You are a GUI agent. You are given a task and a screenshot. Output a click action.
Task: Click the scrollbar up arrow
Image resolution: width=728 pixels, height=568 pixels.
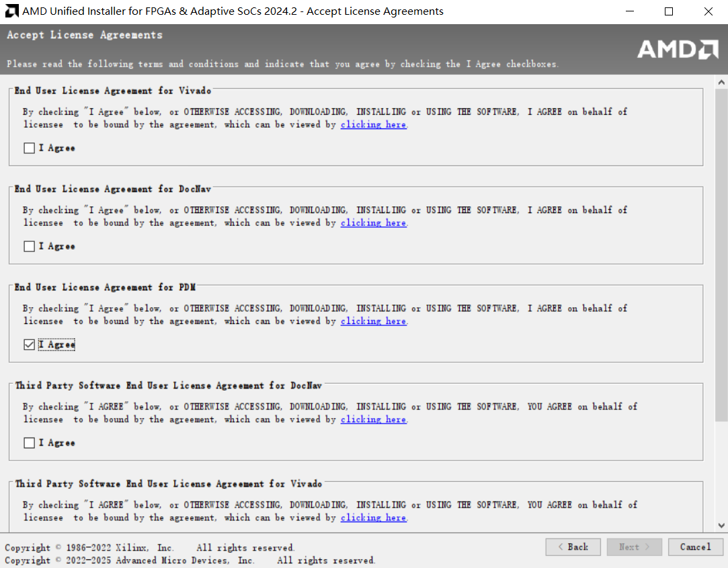click(x=721, y=82)
